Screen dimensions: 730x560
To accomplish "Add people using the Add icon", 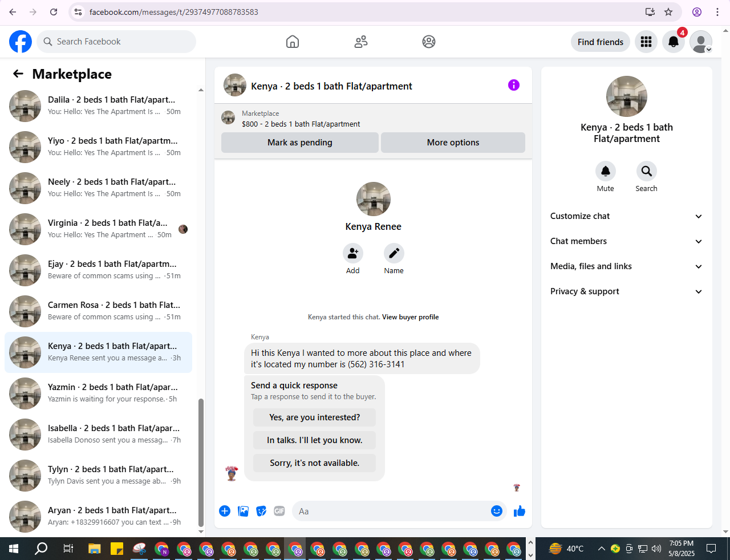I will point(353,253).
